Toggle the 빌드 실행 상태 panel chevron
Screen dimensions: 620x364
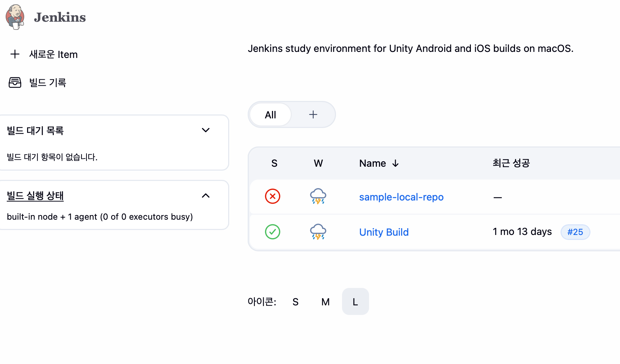coord(206,196)
